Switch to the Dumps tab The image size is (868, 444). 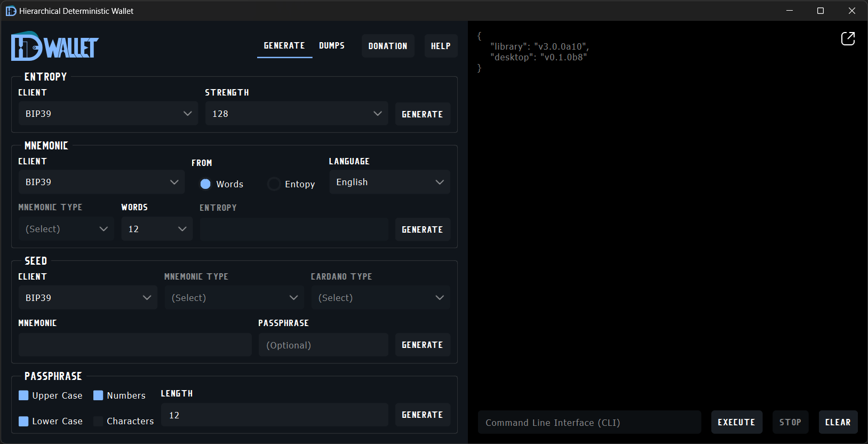point(332,46)
